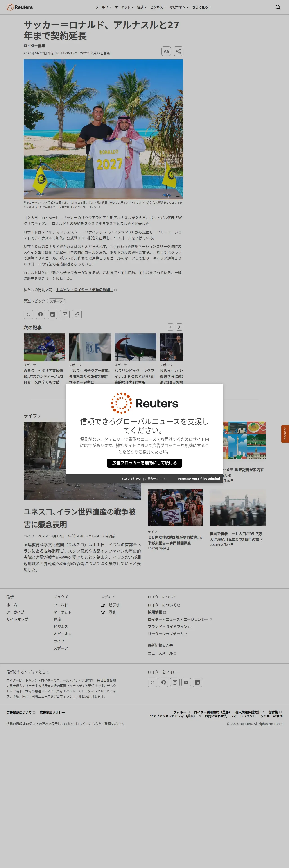Open the text size Aa button
289x868 pixels.
pos(166,51)
